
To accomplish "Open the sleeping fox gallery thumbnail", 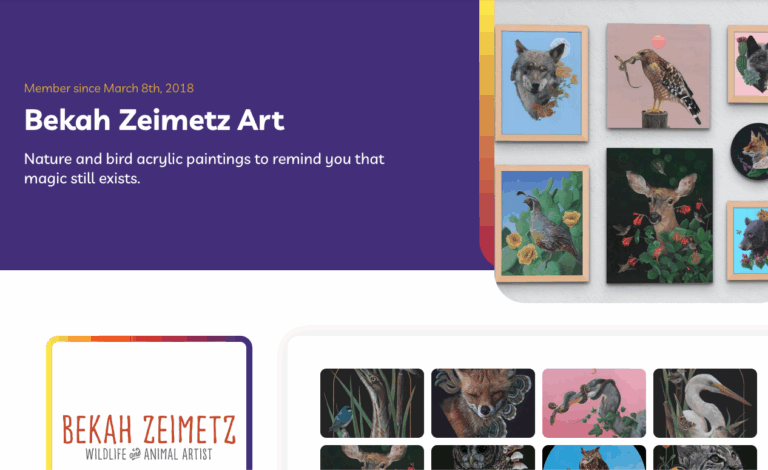I will tap(483, 403).
